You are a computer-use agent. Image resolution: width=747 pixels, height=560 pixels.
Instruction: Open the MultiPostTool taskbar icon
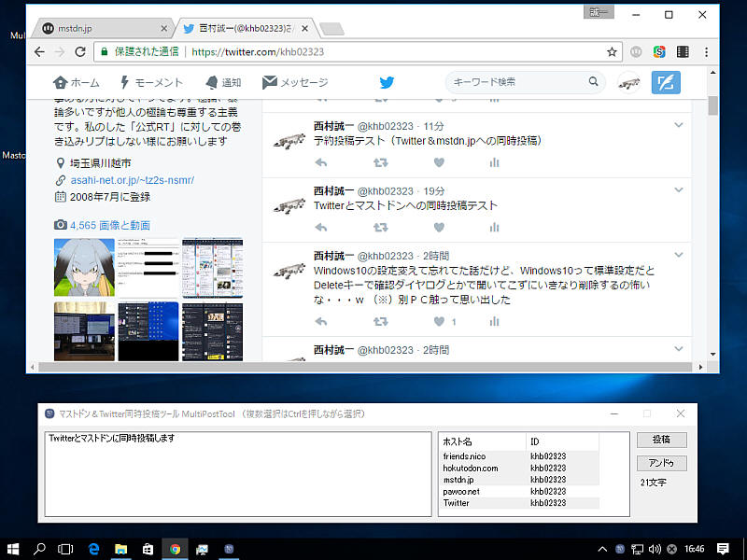[x=229, y=549]
